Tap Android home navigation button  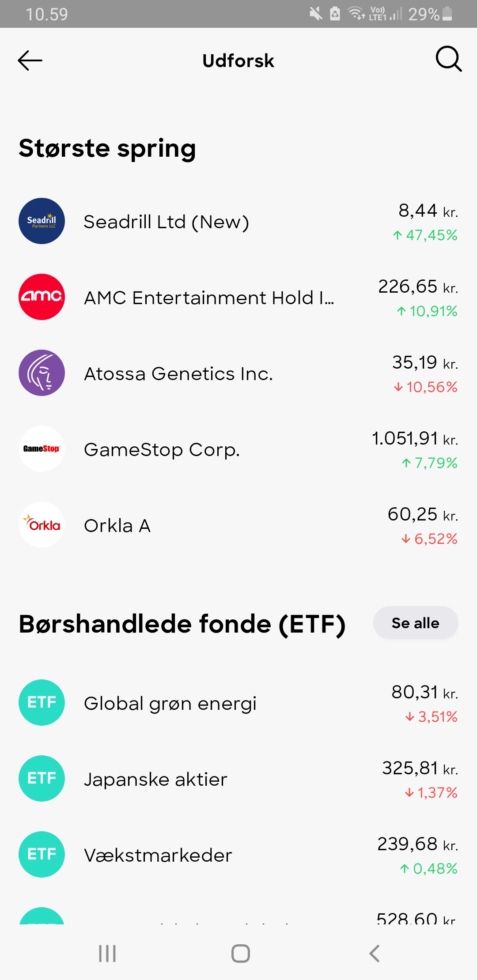point(241,954)
